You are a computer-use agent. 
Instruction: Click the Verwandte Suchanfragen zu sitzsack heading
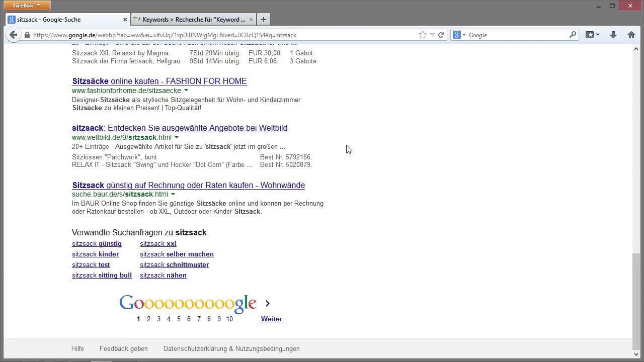pyautogui.click(x=139, y=232)
